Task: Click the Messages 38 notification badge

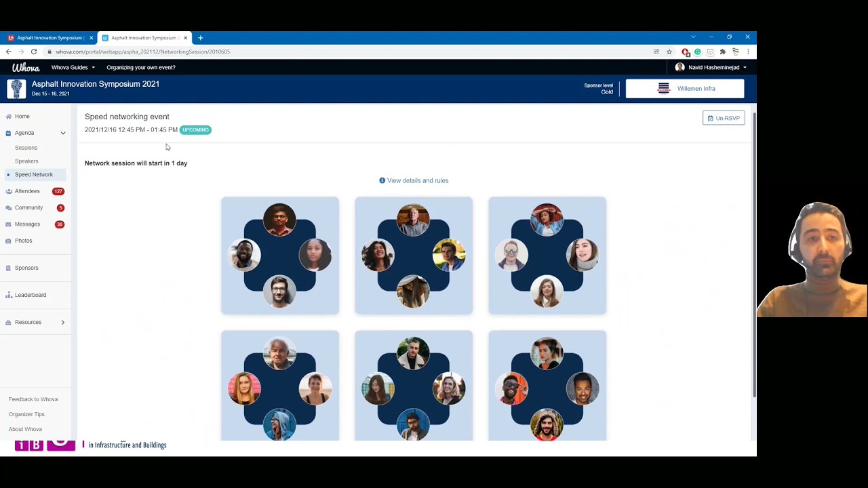Action: tap(60, 224)
